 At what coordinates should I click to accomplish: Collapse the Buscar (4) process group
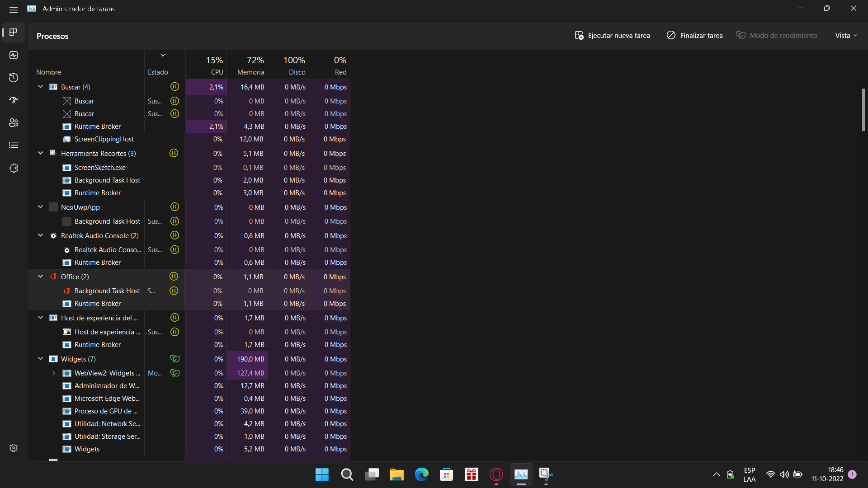pos(40,86)
